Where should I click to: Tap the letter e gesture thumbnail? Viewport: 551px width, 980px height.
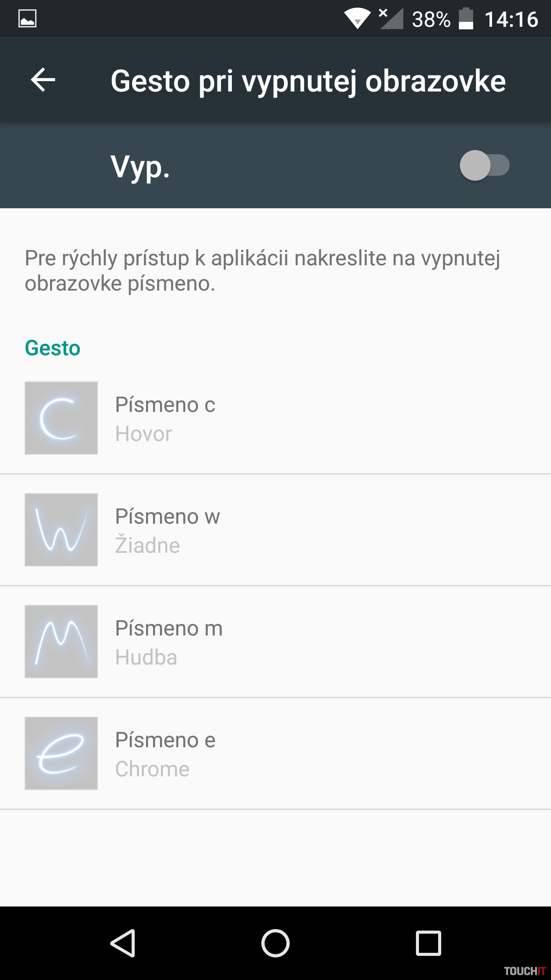click(x=61, y=753)
